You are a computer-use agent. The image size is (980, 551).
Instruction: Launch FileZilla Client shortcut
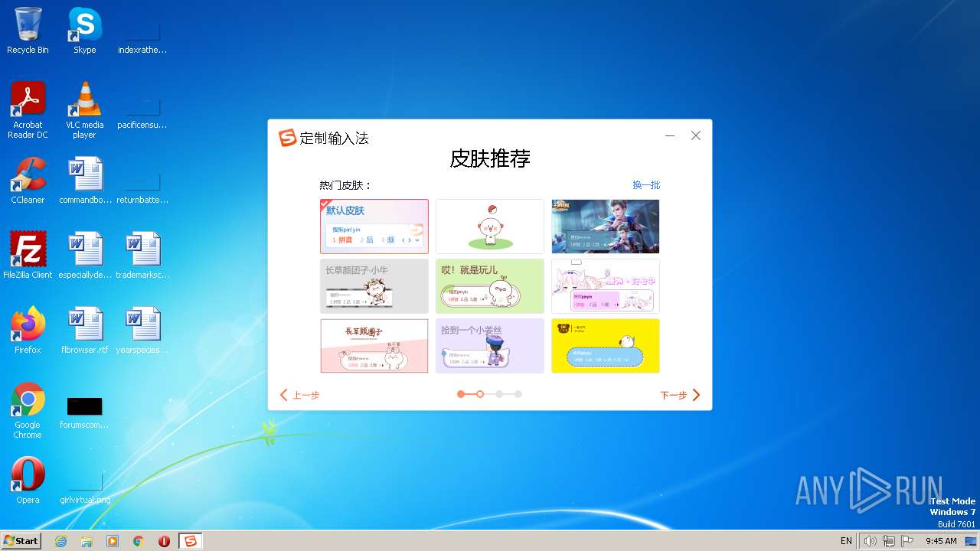(x=28, y=256)
